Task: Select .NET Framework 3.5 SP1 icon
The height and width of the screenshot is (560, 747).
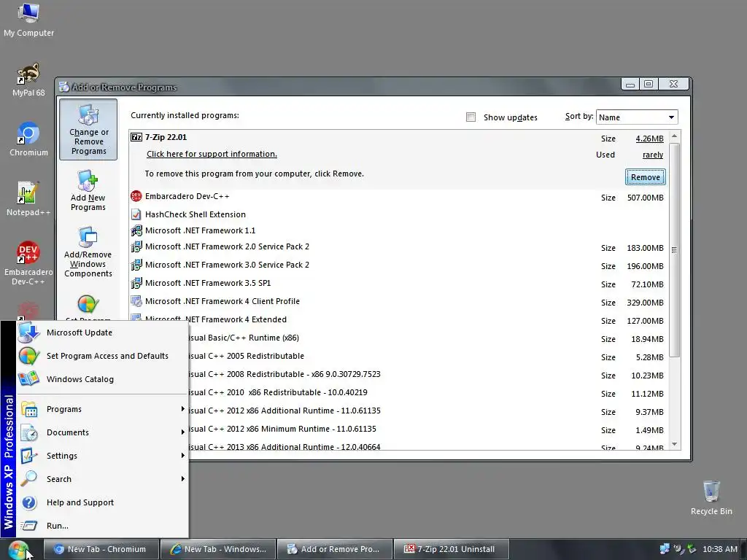Action: (136, 283)
